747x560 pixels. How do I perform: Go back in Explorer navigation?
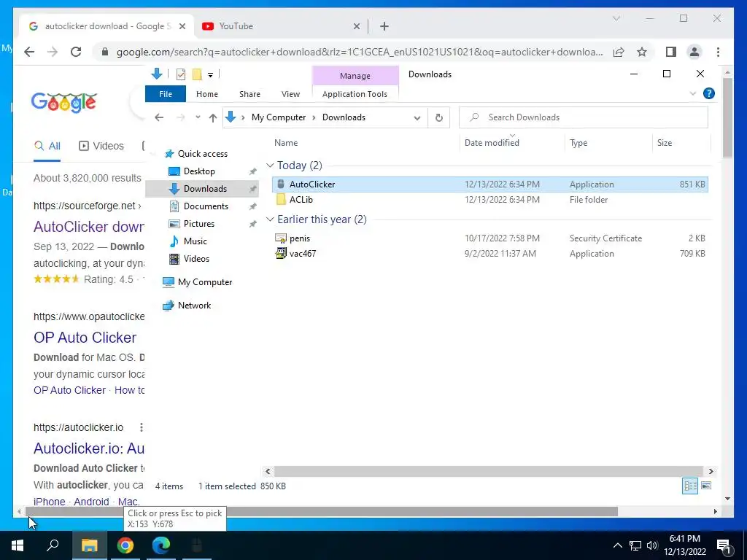point(159,117)
